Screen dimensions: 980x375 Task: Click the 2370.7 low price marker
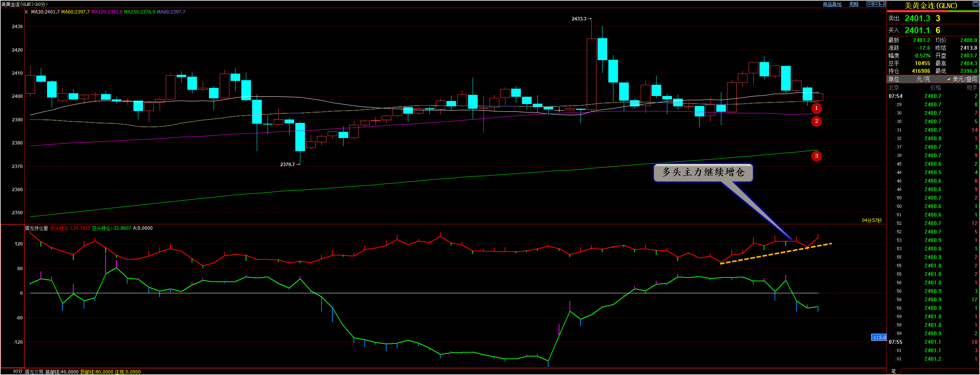[287, 165]
